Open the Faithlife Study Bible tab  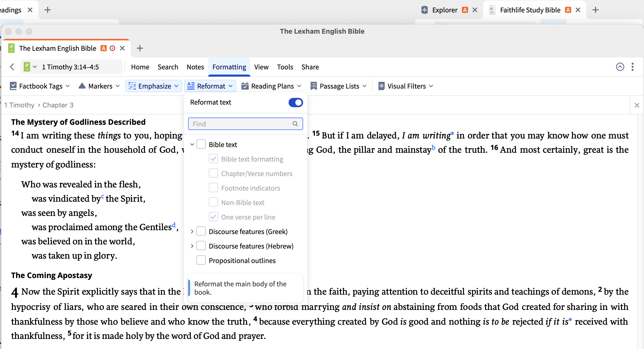pos(530,10)
